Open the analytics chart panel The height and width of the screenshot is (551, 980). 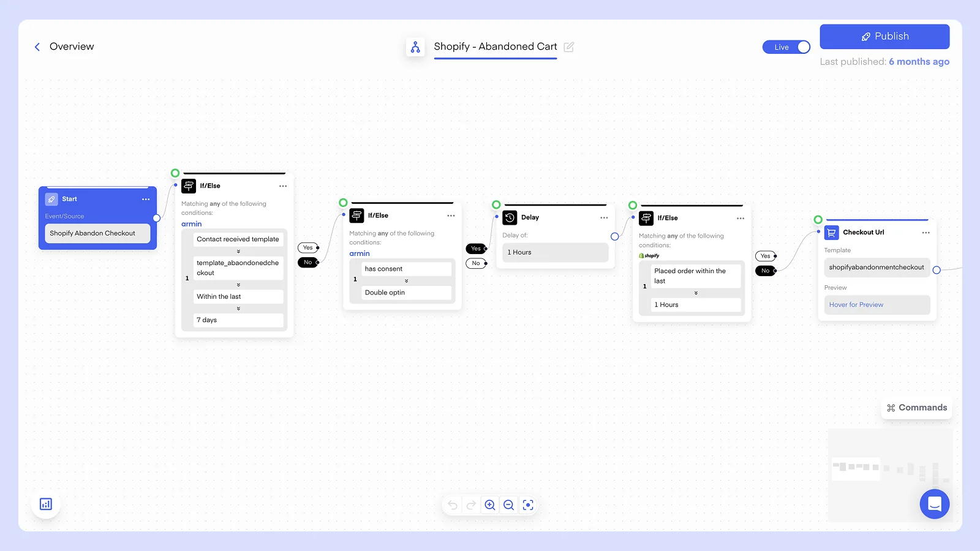[x=46, y=504]
